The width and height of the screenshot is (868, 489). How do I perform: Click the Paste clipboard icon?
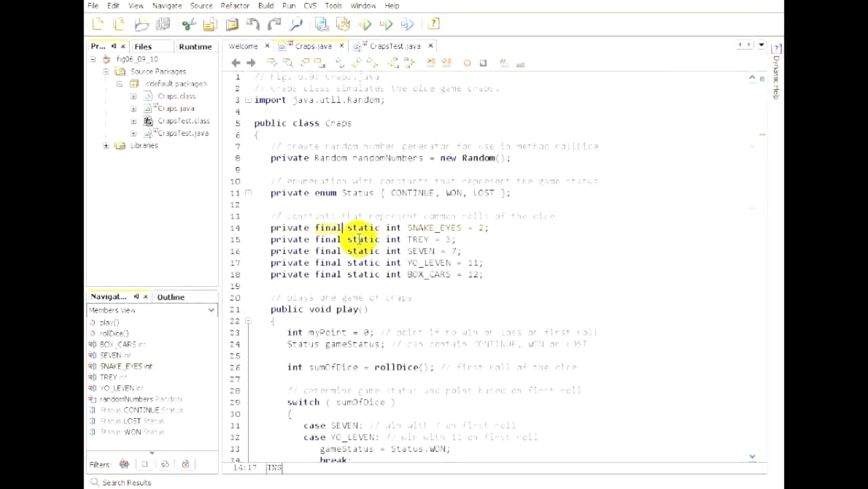tap(232, 24)
